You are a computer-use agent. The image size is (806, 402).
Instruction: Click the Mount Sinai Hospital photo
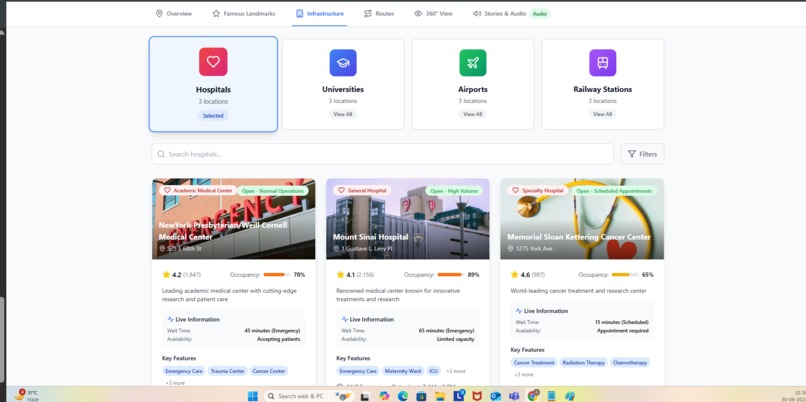[x=408, y=218]
